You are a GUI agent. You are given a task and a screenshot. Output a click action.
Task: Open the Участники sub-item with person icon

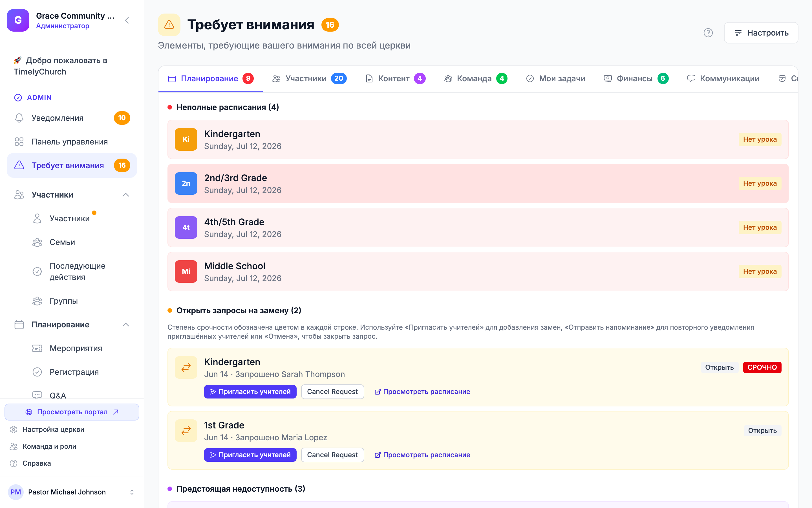point(69,218)
